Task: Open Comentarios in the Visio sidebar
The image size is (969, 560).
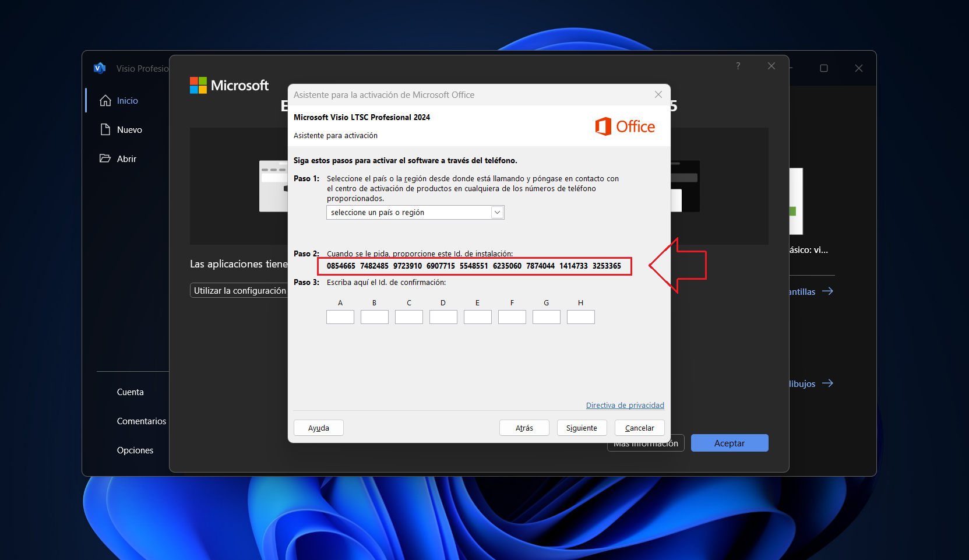Action: 142,421
